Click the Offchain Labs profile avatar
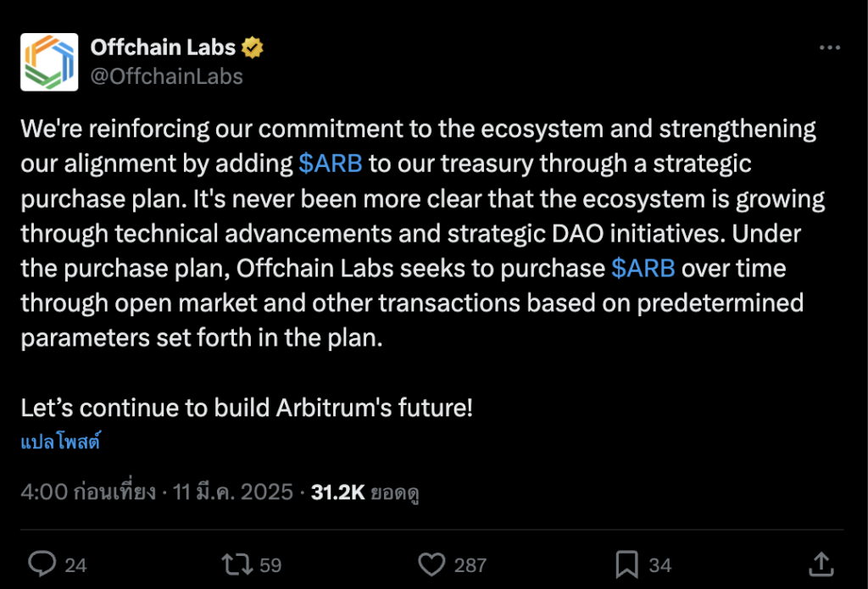 [x=49, y=62]
